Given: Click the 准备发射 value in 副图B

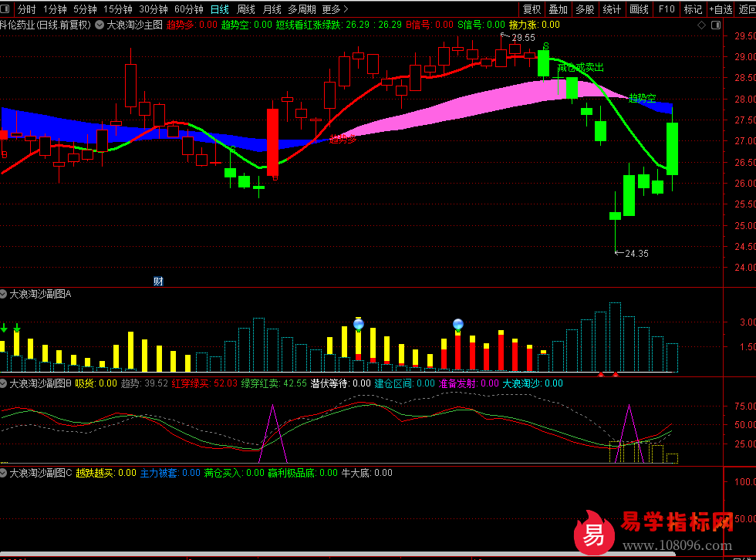Looking at the screenshot, I should 469,383.
